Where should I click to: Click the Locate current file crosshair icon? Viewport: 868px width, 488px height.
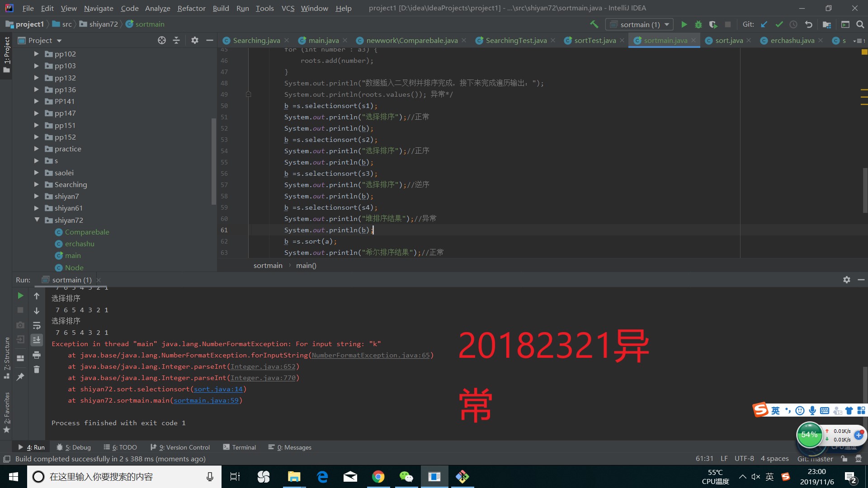click(x=161, y=40)
